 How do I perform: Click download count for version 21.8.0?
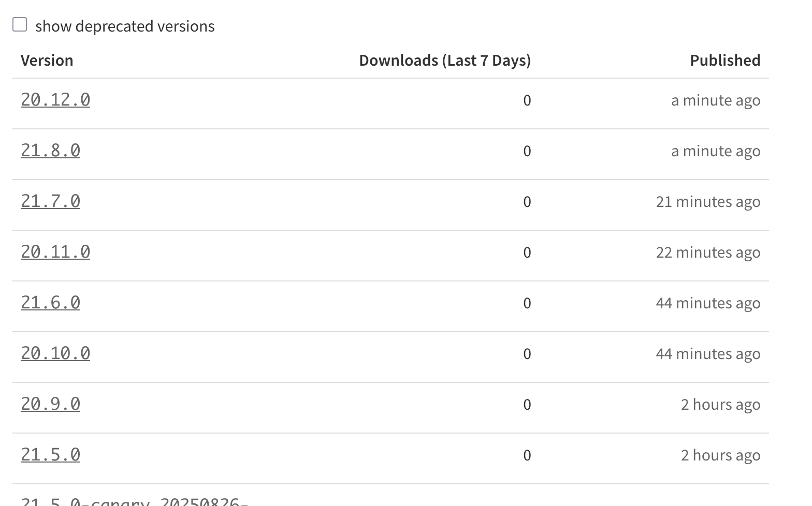pos(527,151)
